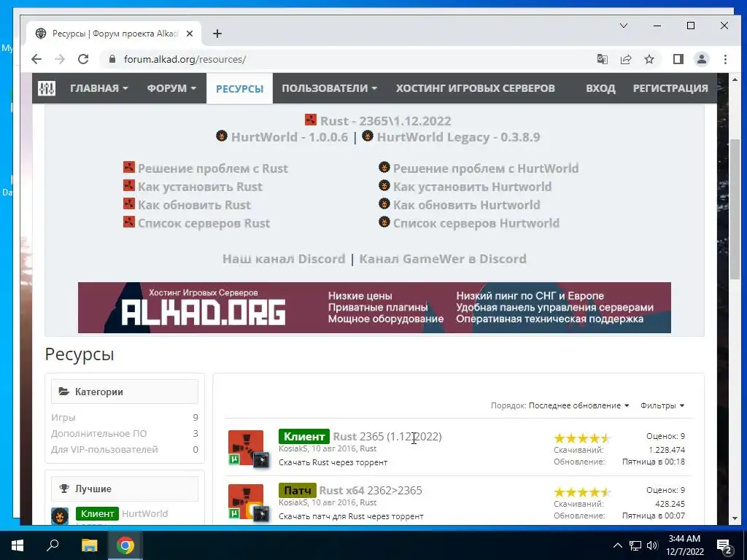Click the ALKAD.ORG hosting banner
747x560 pixels.
click(374, 308)
